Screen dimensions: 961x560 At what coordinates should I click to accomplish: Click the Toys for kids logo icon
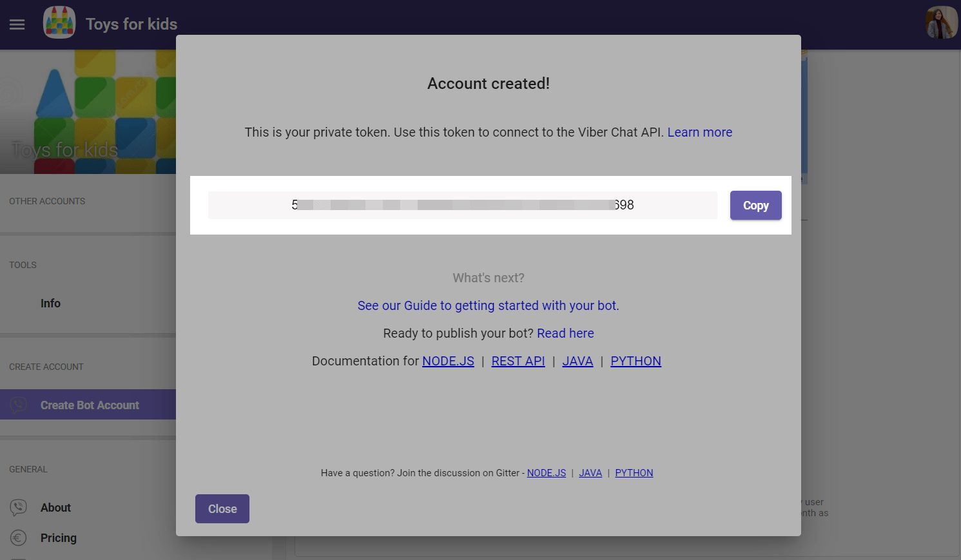point(59,23)
